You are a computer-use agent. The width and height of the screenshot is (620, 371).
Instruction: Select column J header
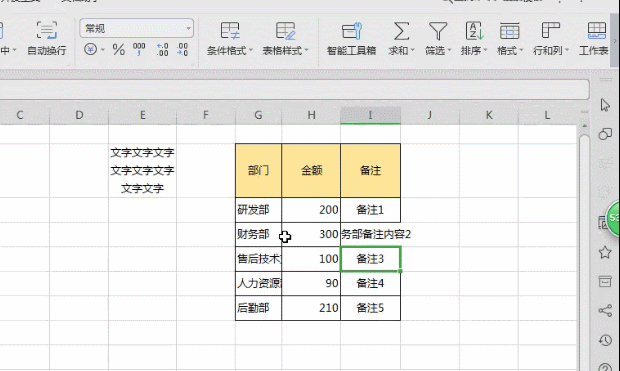click(x=430, y=115)
